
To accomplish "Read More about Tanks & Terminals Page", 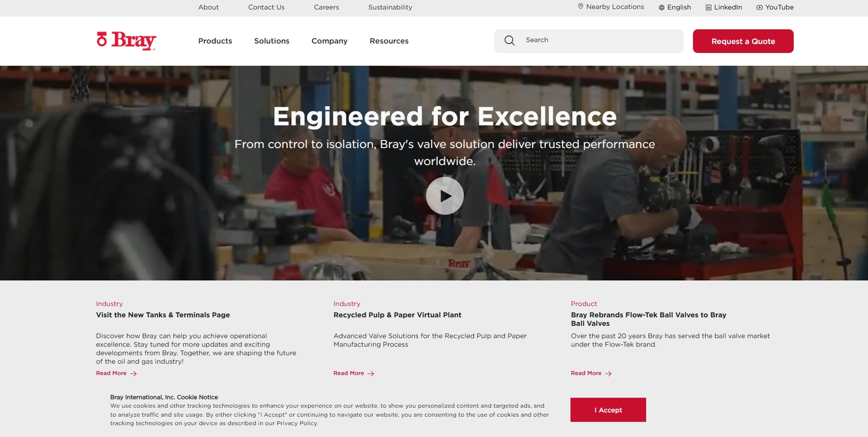I will [111, 373].
